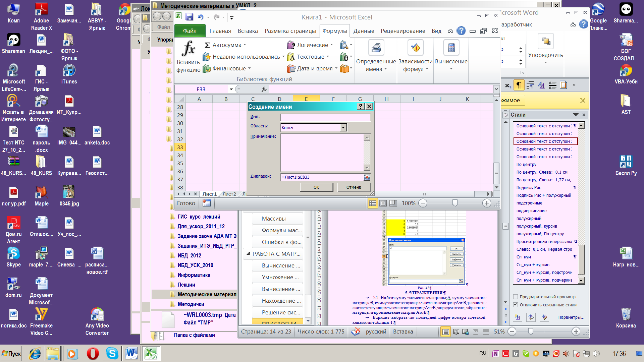Open the Defined Names group icon
The width and height of the screenshot is (644, 362).
(x=376, y=48)
